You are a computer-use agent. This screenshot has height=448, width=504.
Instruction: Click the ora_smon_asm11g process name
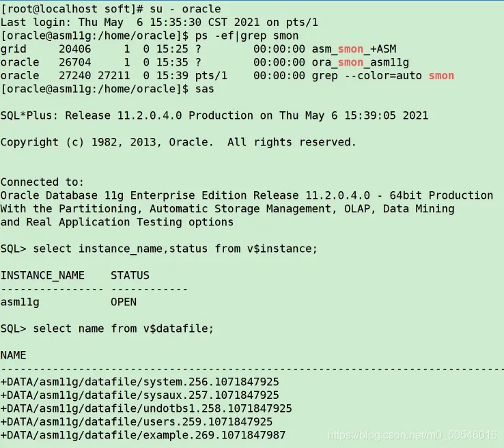coord(361,62)
